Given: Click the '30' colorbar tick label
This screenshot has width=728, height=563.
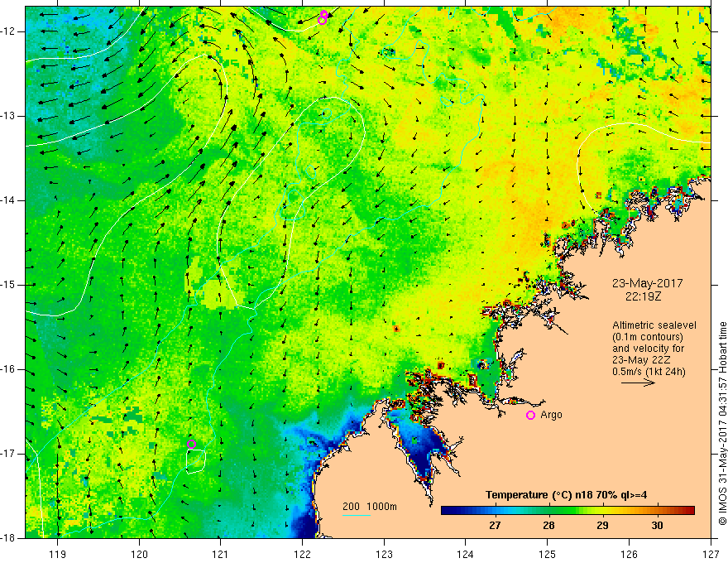Looking at the screenshot, I should point(657,526).
